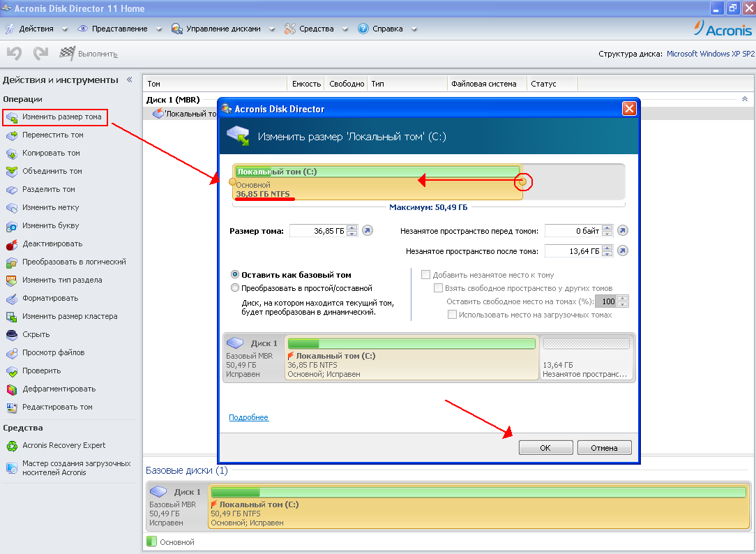Image resolution: width=756 pixels, height=554 pixels.
Task: Click arrow button beside space-after-volume field
Action: (x=623, y=250)
